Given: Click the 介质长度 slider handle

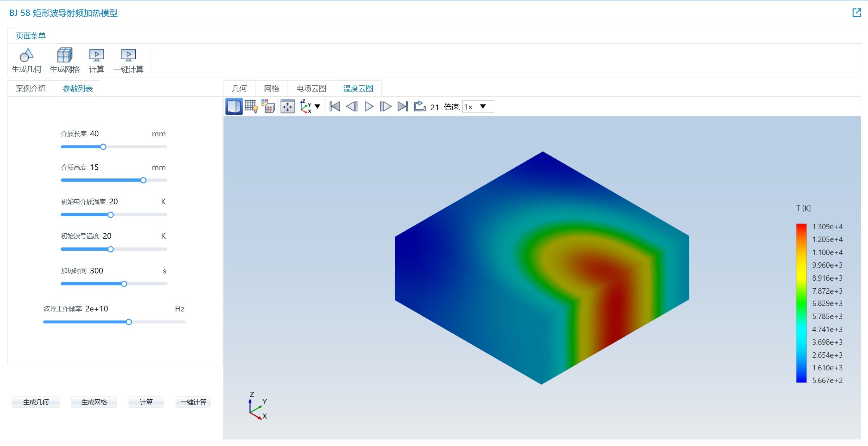Looking at the screenshot, I should tap(103, 147).
